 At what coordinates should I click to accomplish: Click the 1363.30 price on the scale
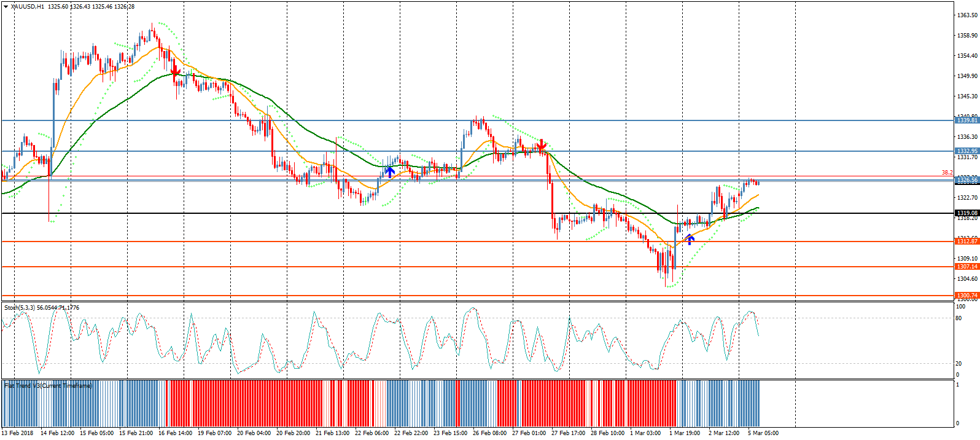(967, 15)
